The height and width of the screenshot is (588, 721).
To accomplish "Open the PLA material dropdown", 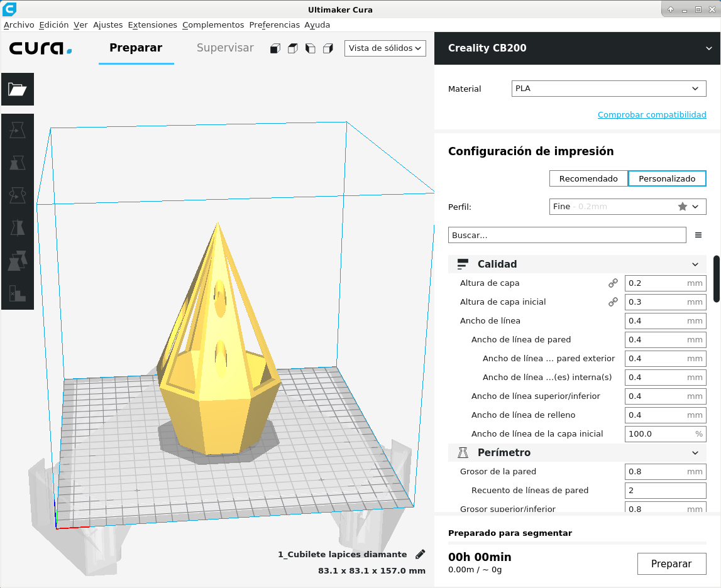I will 608,89.
